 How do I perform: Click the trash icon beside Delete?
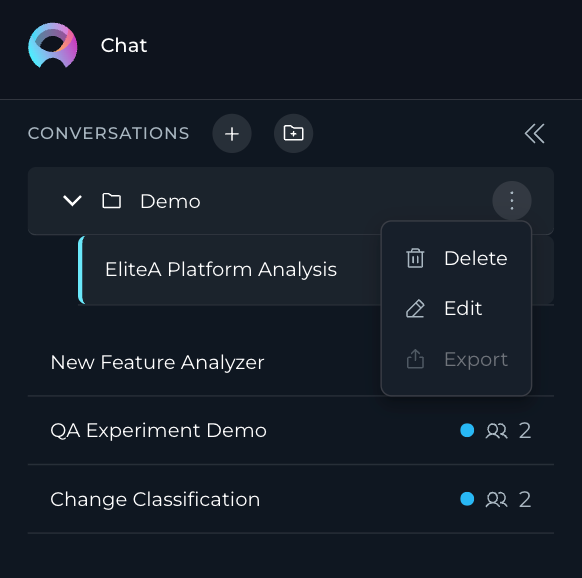click(x=415, y=258)
